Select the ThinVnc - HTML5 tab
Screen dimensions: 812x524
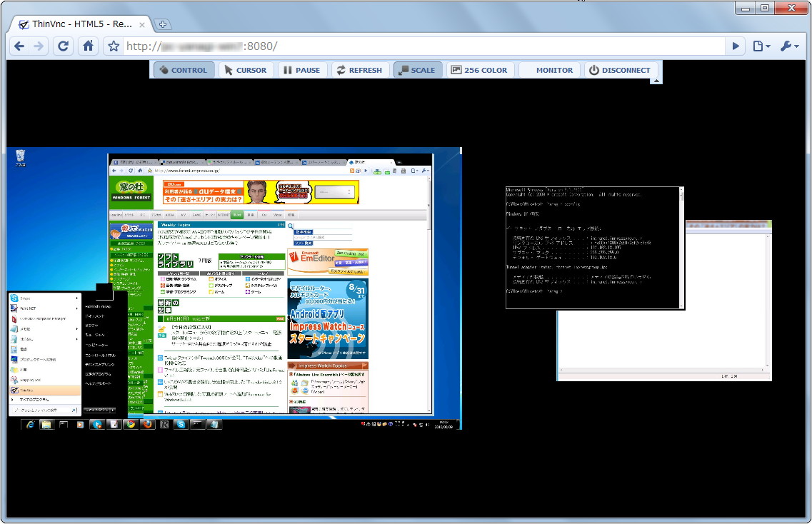click(82, 24)
